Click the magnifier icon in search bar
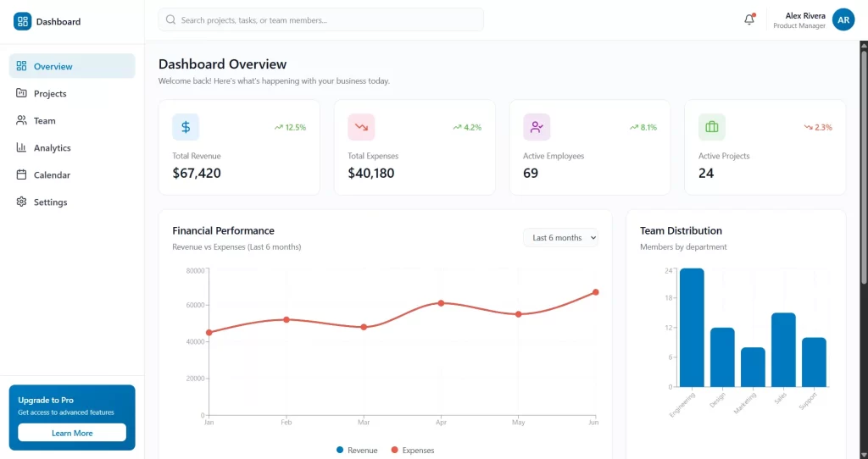868x459 pixels. coord(171,19)
